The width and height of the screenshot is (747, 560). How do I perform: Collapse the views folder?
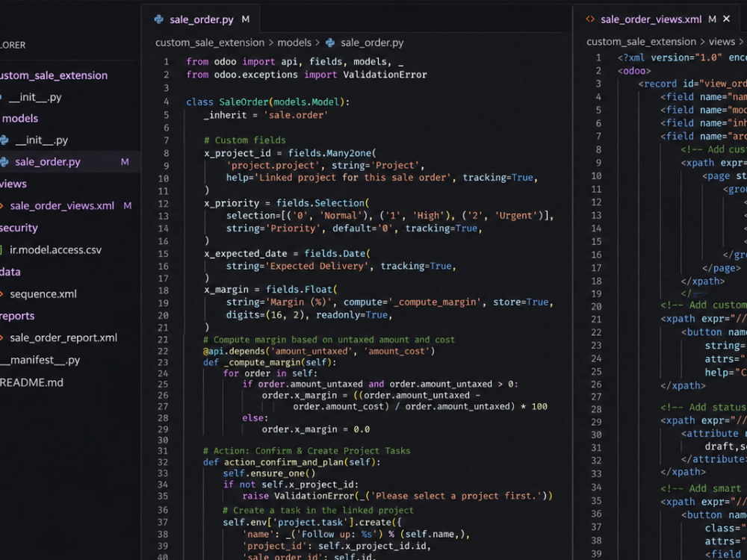click(13, 184)
